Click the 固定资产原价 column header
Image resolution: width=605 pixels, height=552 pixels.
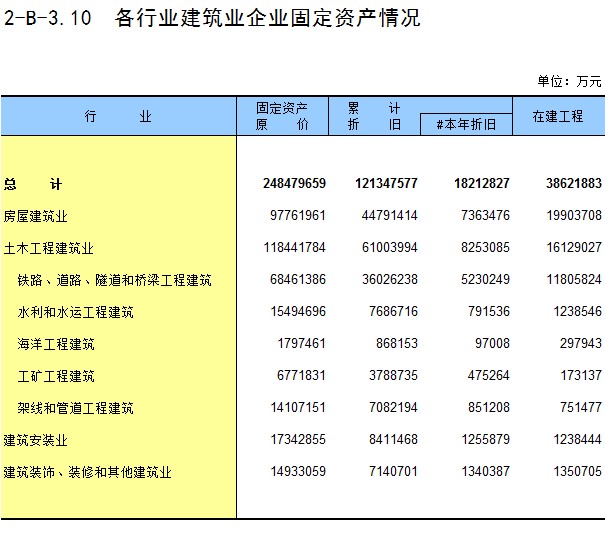[x=282, y=116]
